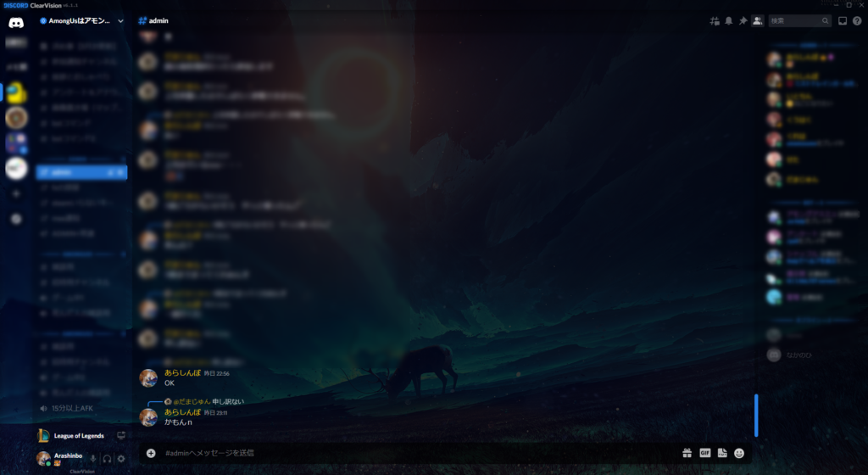Viewport: 868px width, 475px height.
Task: Click the gift icon in message bar
Action: (x=687, y=453)
